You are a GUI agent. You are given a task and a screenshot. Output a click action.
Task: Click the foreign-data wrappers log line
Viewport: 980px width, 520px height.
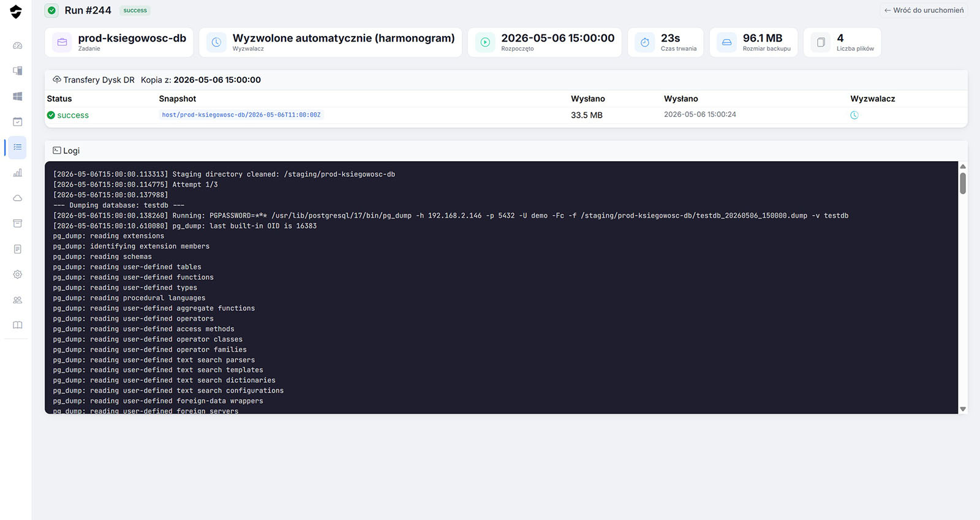coord(158,401)
